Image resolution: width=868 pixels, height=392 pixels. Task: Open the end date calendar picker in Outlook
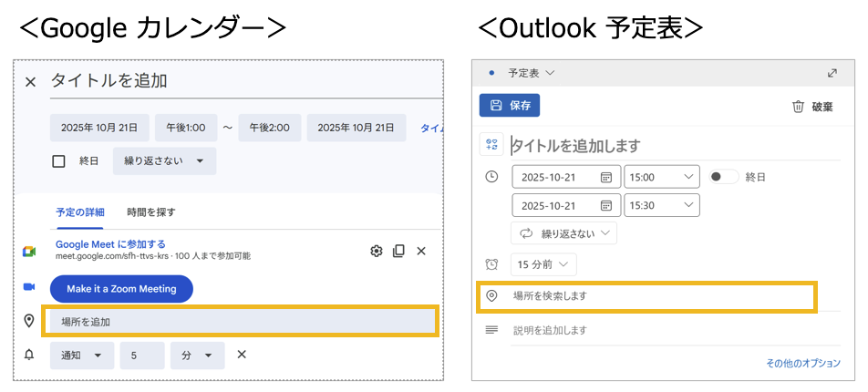606,205
